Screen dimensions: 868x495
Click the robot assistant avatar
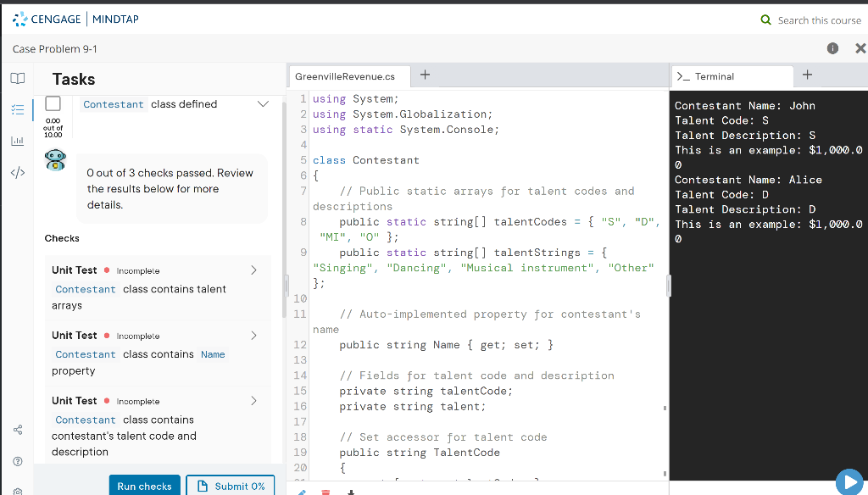coord(55,160)
